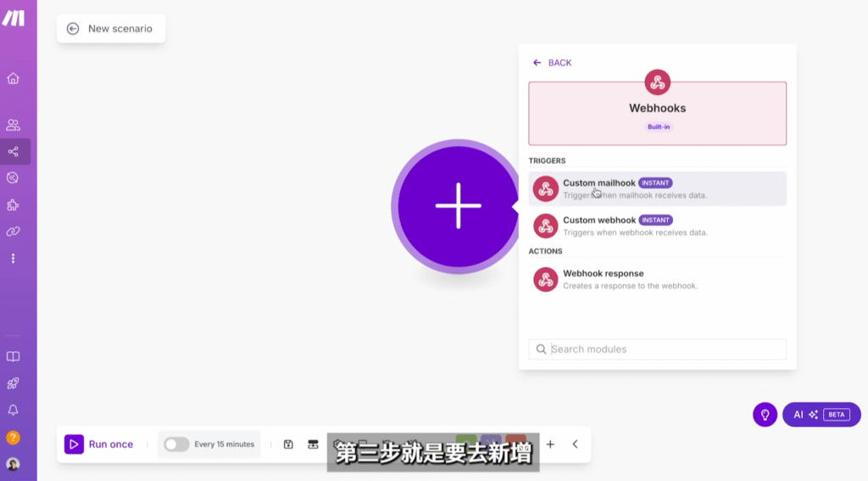
Task: Collapse the bottom toolbar with chevron arrow
Action: click(575, 444)
